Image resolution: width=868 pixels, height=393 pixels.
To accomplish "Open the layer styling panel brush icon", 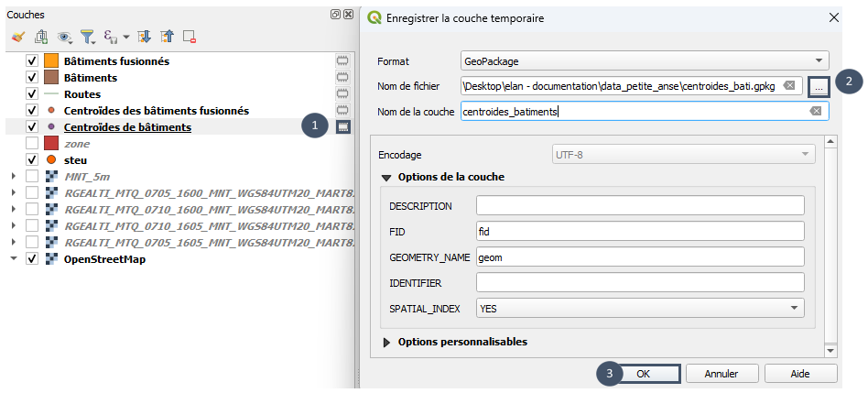I will coord(17,37).
